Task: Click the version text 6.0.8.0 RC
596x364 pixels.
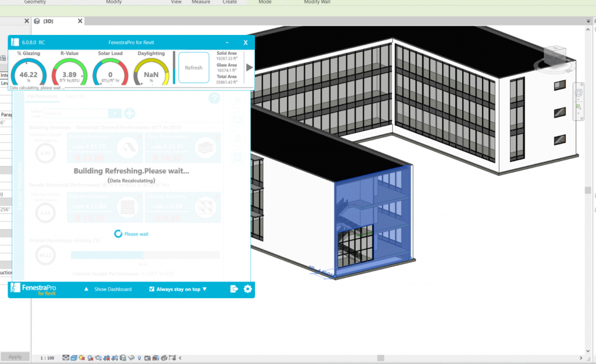Action: coord(33,42)
